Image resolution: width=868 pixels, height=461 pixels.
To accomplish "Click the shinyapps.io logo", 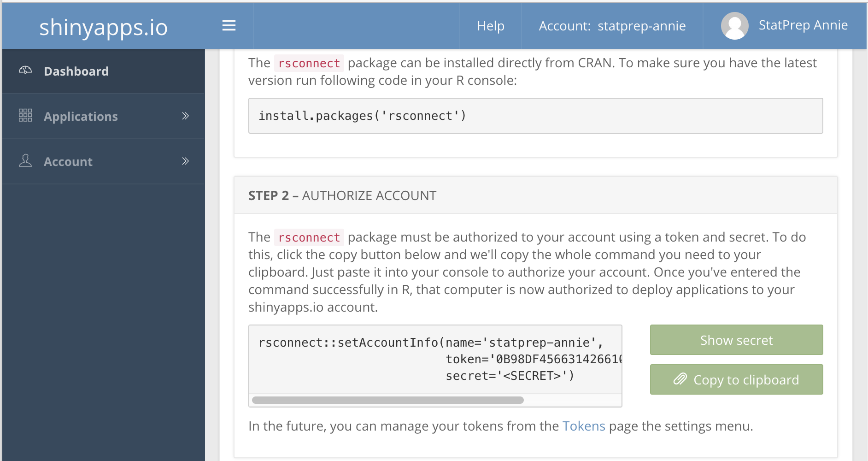I will click(103, 27).
